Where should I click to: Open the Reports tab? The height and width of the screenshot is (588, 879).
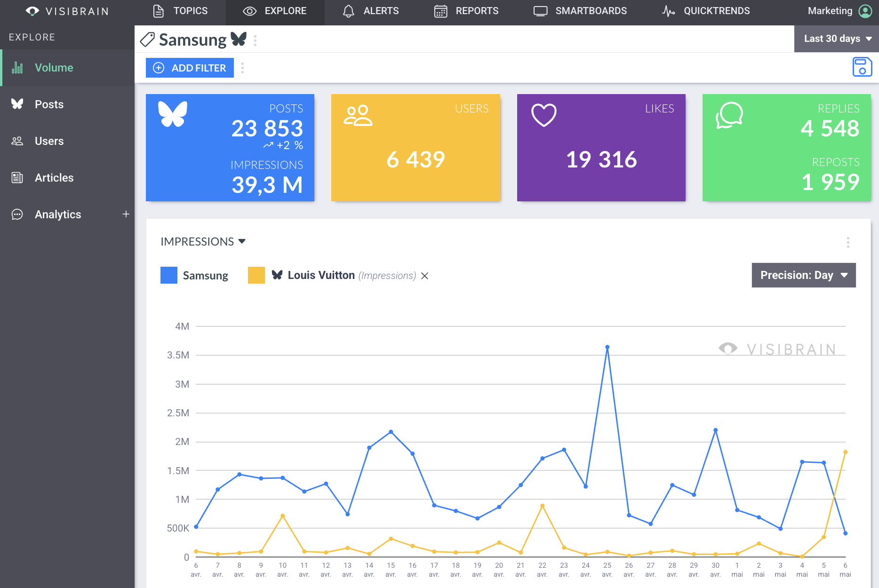[x=466, y=11]
